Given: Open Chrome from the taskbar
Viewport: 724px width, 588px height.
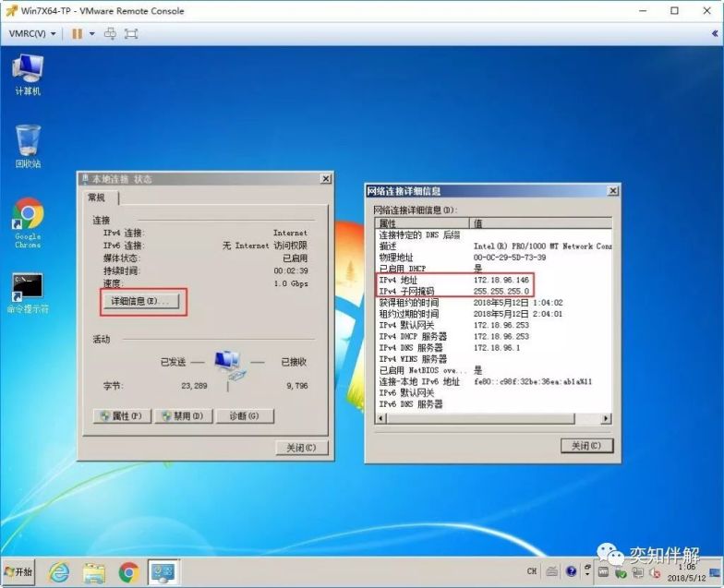Looking at the screenshot, I should (x=129, y=572).
